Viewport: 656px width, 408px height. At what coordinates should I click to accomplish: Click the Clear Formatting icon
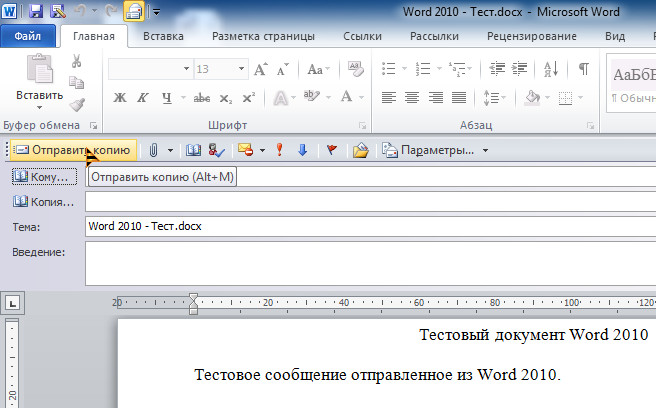point(355,69)
